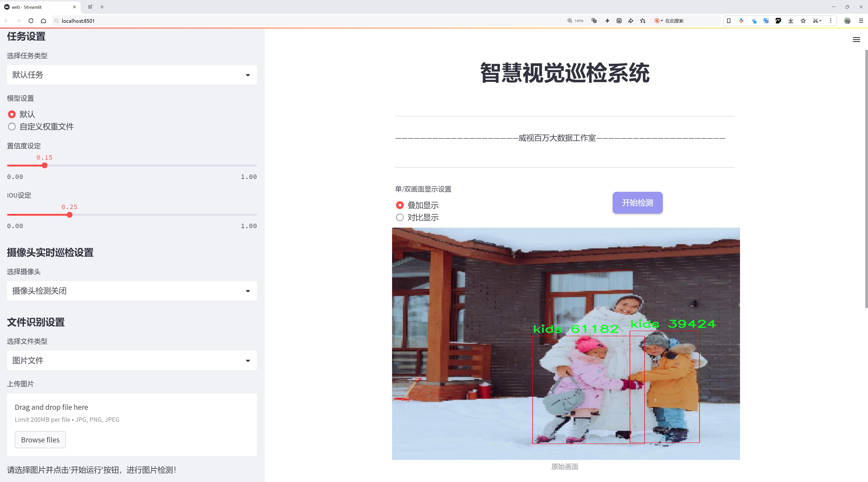Screen dimensions: 868x482
Task: Expand the 默认任务 task type dropdown
Action: (132, 75)
